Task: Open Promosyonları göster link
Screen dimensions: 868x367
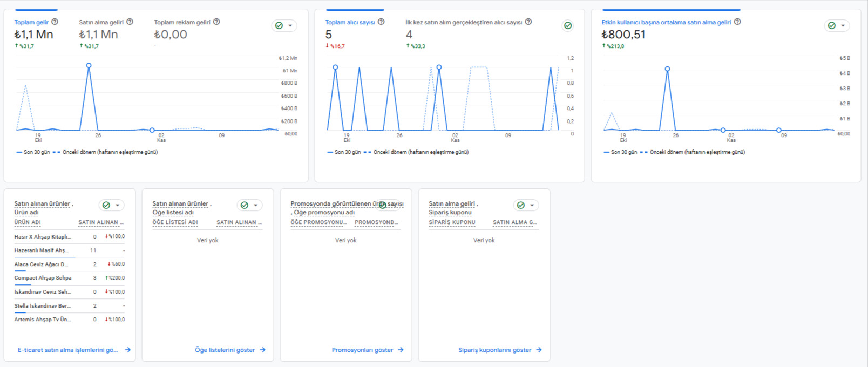Action: coord(363,350)
